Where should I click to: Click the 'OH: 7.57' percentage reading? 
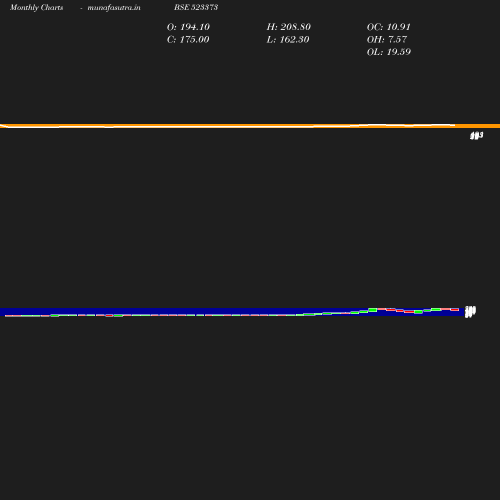(387, 40)
